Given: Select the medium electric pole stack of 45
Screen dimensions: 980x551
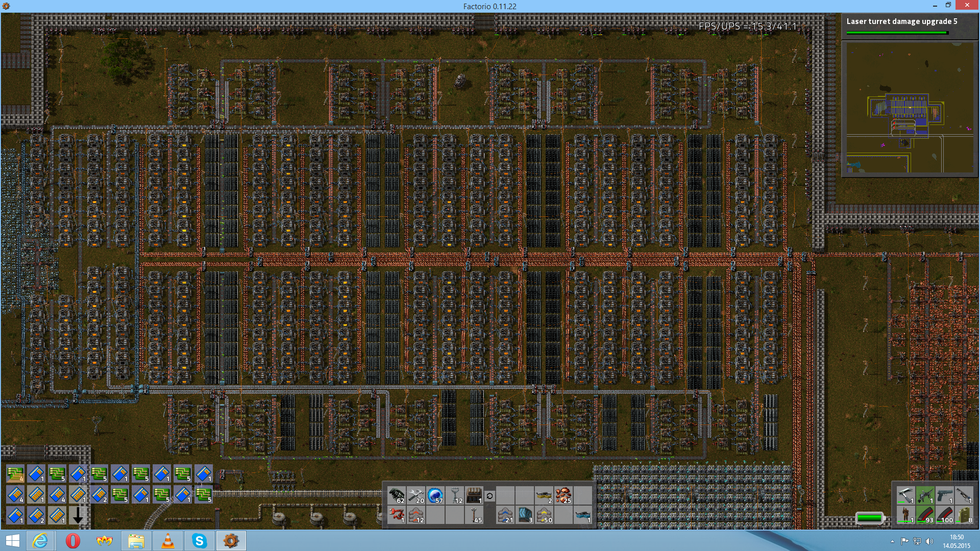Looking at the screenshot, I should (x=474, y=515).
